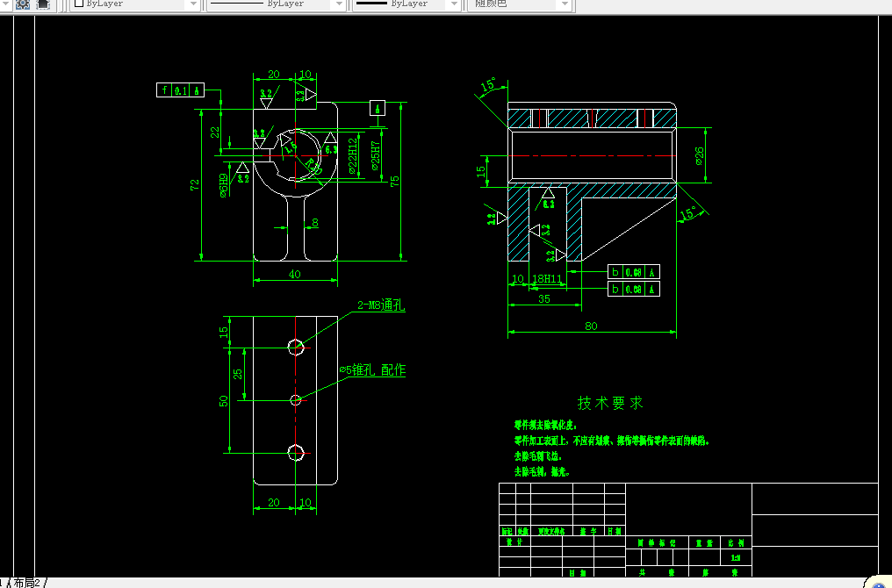The image size is (892, 588).
Task: Select the 80 length dimension text
Action: coord(591,326)
